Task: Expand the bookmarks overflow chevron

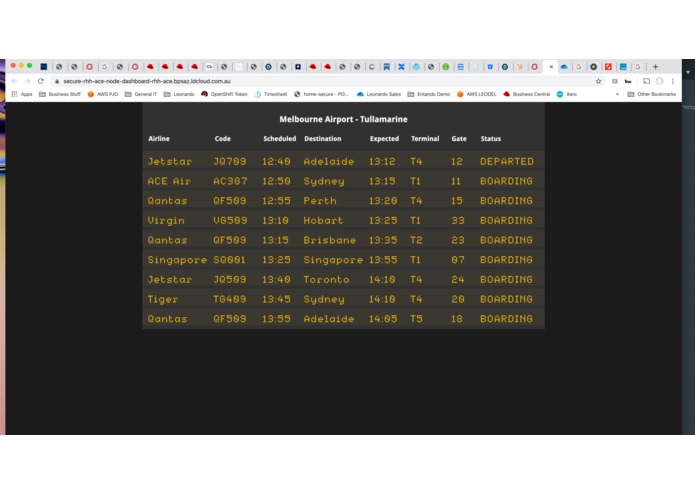Action: pos(617,94)
